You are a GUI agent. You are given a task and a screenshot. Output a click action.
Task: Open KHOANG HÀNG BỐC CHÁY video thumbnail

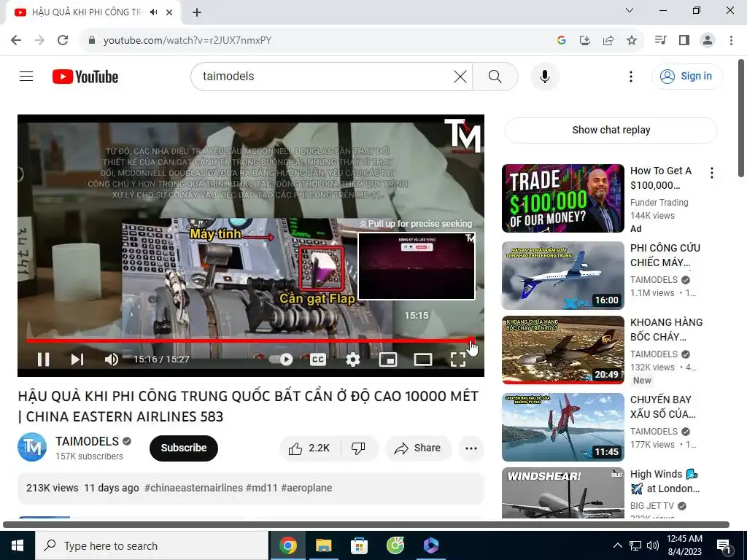pos(562,349)
